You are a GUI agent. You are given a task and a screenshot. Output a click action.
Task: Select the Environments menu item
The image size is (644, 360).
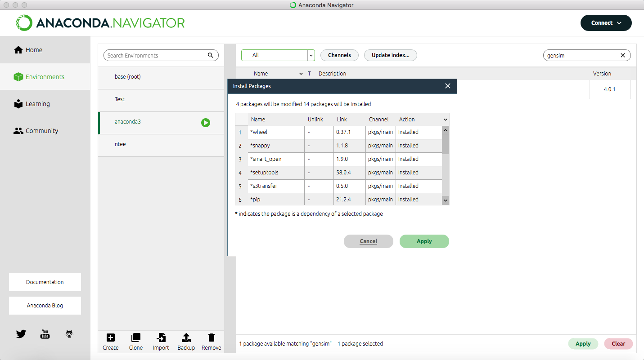pyautogui.click(x=45, y=77)
